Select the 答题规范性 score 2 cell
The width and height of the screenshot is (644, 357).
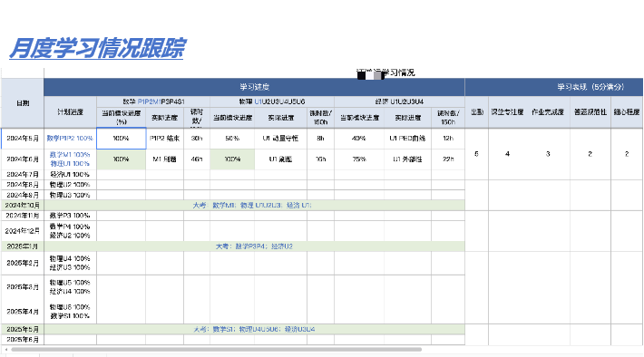pyautogui.click(x=590, y=154)
